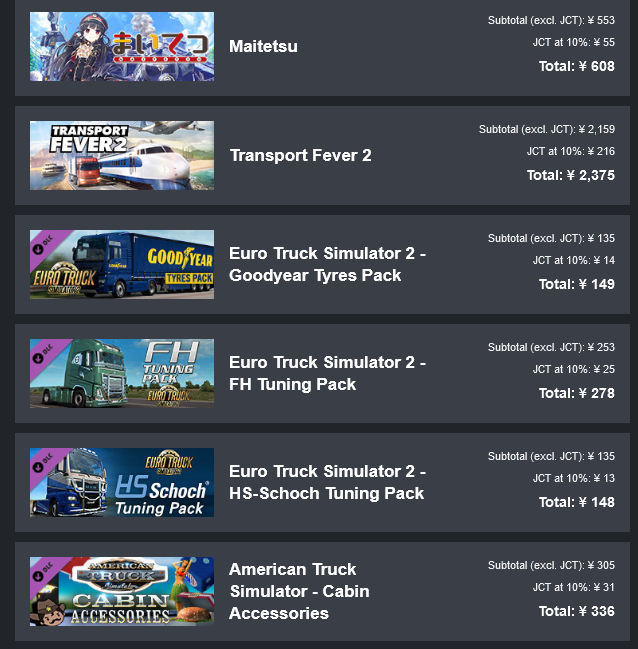Open the HS-Schoch Tuning Pack banner image
Viewport: 638px width, 649px height.
(122, 482)
